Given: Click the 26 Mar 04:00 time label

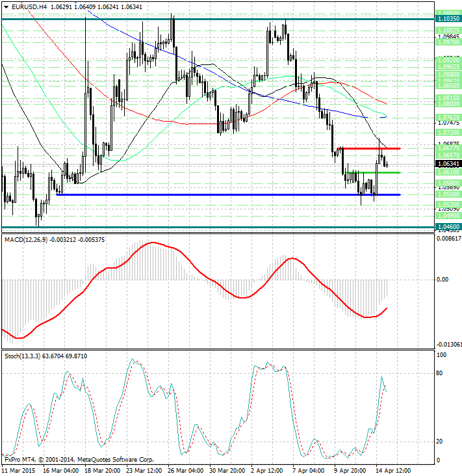Looking at the screenshot, I should coord(186,471).
